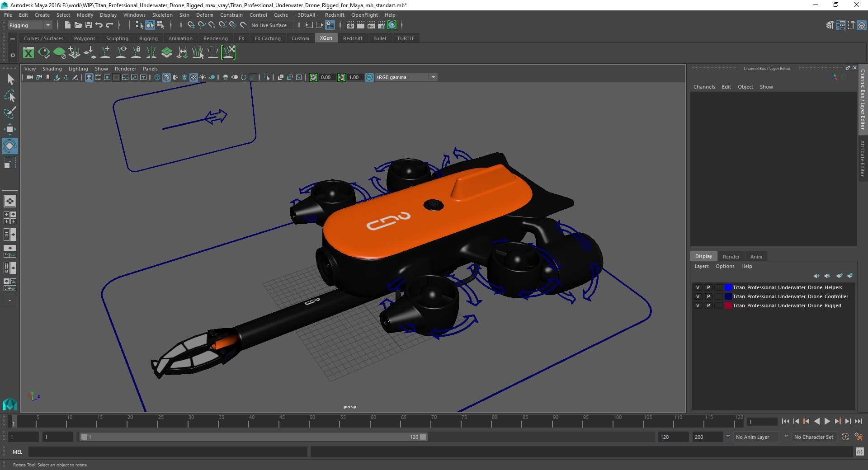The image size is (868, 470).
Task: Play animation forwards
Action: [827, 421]
